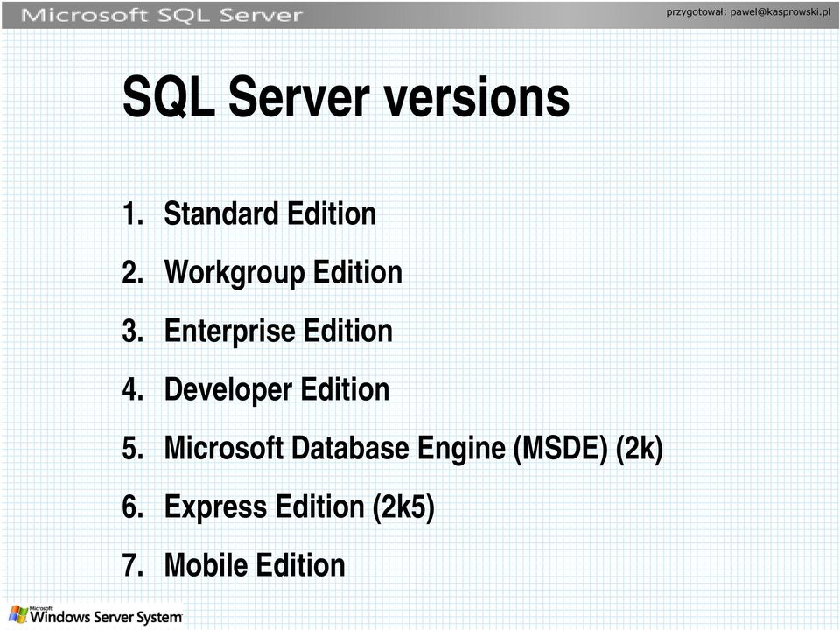This screenshot has width=840, height=630.
Task: Click the 'Microsoft SQL Server' header text
Action: [162, 15]
